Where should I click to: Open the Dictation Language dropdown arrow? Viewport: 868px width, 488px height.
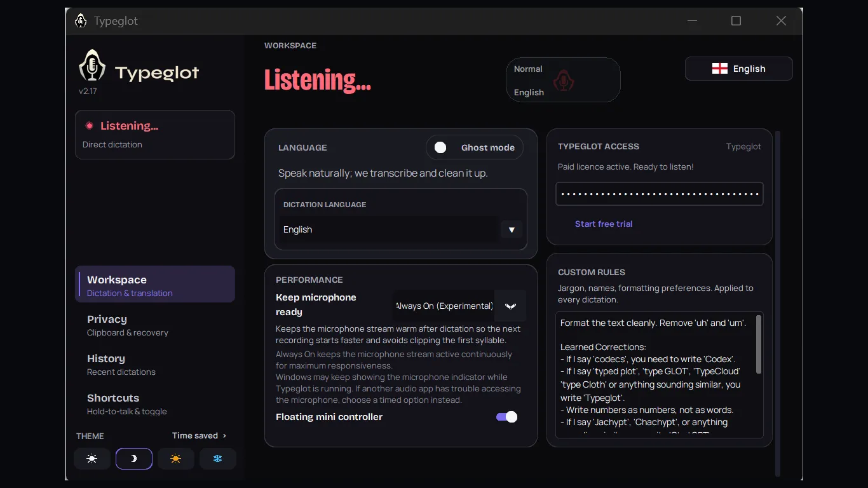(x=512, y=229)
